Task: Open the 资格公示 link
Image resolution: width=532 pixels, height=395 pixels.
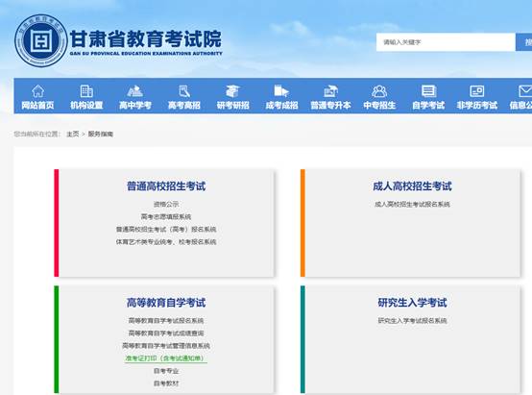Action: click(166, 204)
